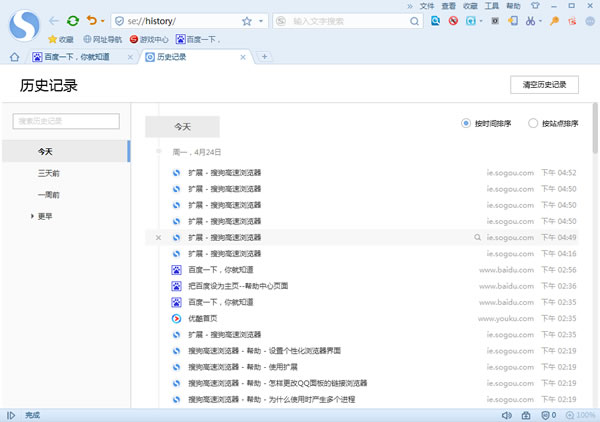The image size is (600, 422).
Task: Open the dropdown beside the scissors icon
Action: [x=540, y=21]
